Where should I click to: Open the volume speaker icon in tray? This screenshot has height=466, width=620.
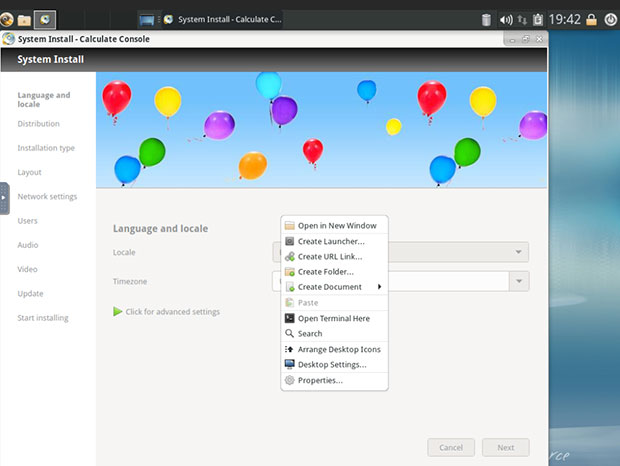coord(506,19)
